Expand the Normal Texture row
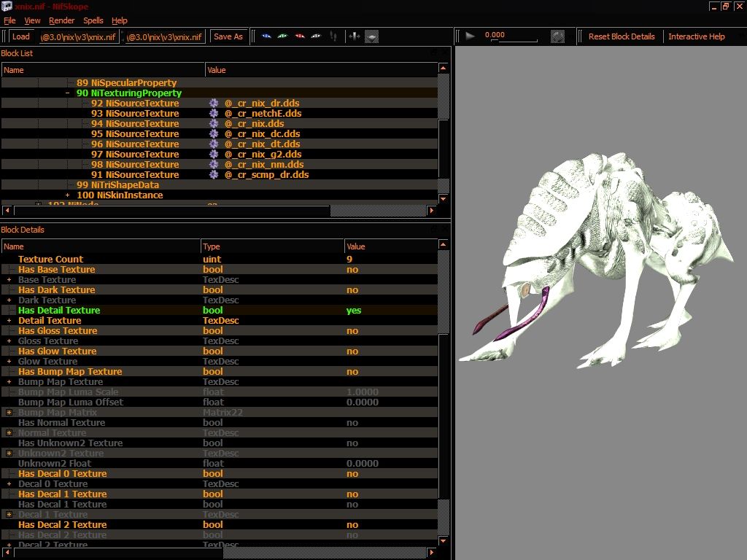 click(9, 433)
